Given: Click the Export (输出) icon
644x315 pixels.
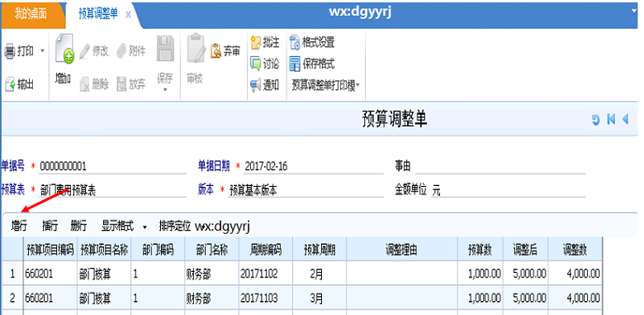Looking at the screenshot, I should click(10, 85).
